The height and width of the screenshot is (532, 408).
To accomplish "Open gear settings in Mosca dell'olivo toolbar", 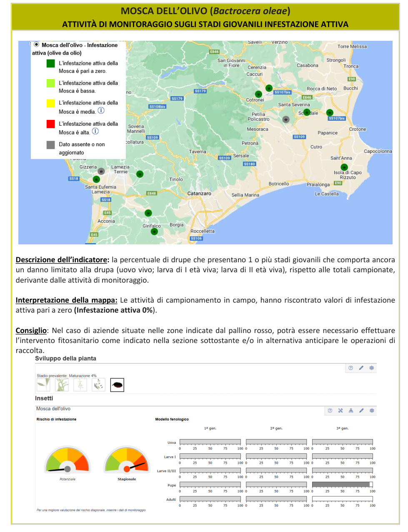I will pos(372,410).
